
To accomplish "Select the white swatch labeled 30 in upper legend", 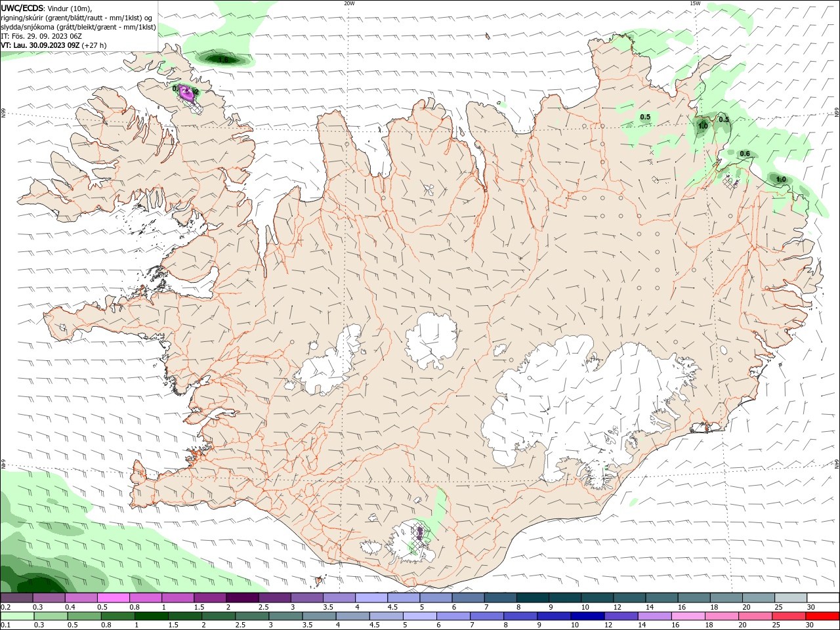I will tap(823, 598).
